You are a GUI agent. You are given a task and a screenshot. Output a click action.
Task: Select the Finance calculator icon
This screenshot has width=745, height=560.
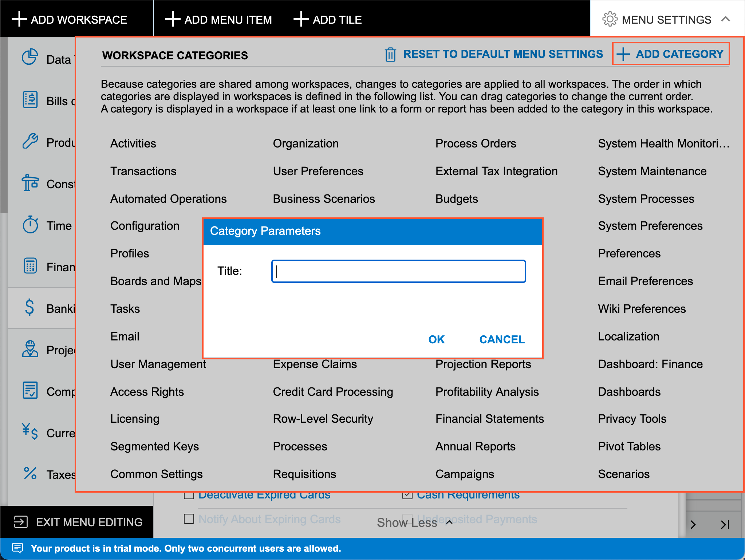(30, 266)
